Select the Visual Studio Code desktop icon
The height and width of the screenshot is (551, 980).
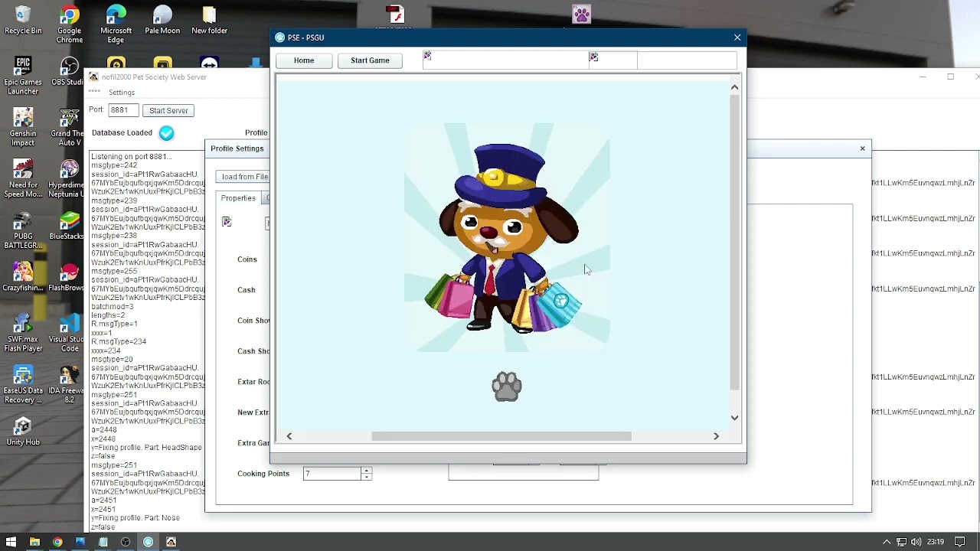pos(70,333)
